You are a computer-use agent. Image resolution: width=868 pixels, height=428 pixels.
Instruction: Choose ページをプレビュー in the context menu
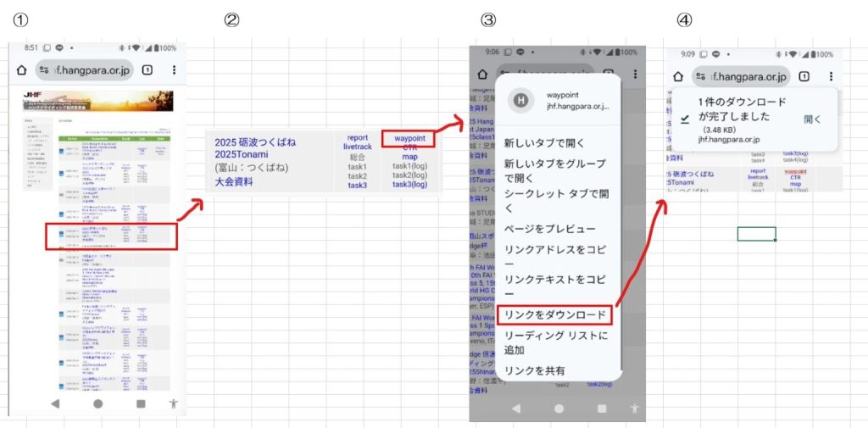549,229
